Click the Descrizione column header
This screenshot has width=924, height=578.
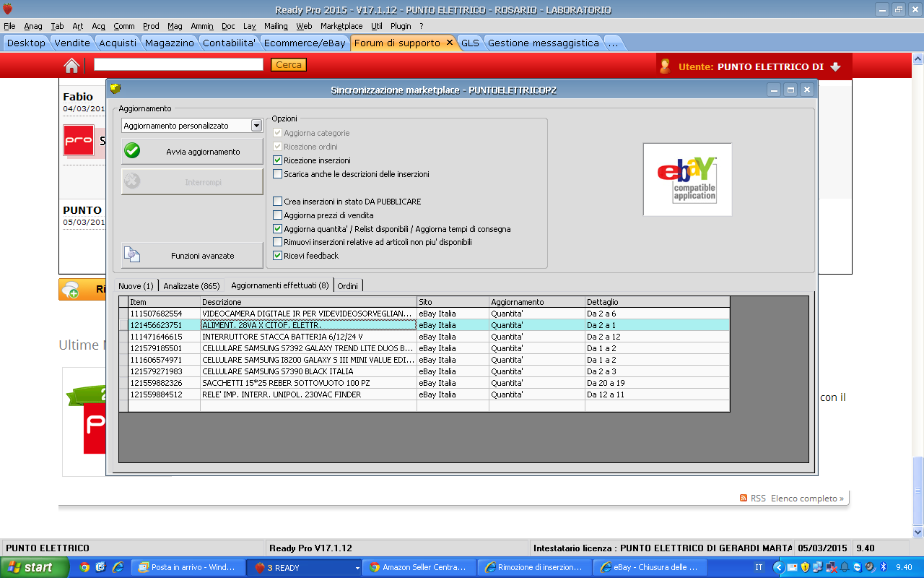point(308,302)
